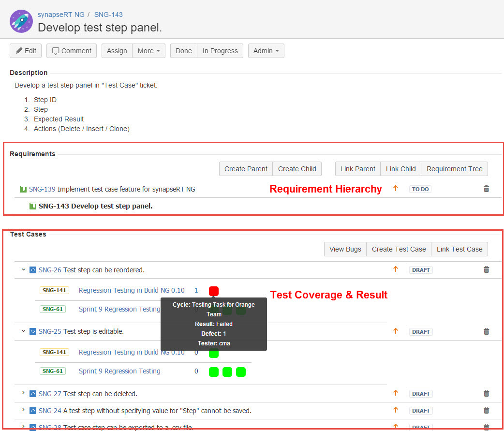
Task: Click the SNG-141 test plan badge under SNG-26
Action: click(54, 290)
